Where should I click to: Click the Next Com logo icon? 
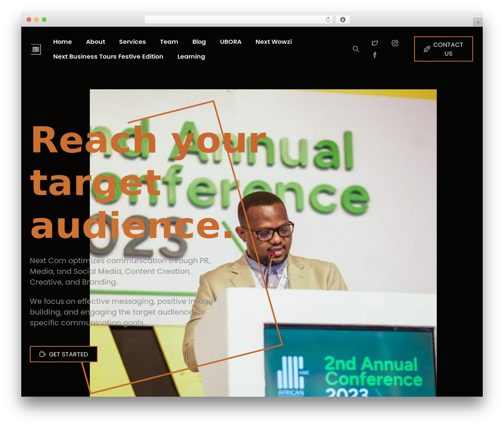[36, 49]
